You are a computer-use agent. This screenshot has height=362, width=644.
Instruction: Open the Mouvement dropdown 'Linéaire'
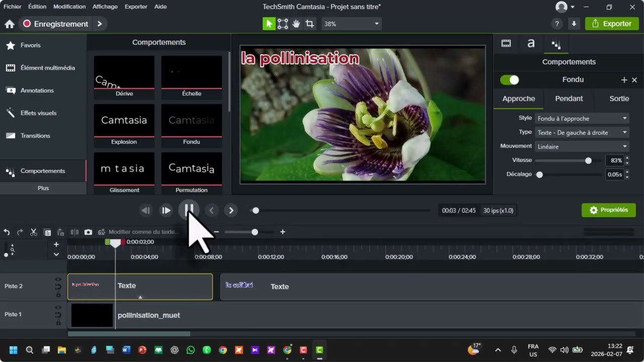(582, 147)
